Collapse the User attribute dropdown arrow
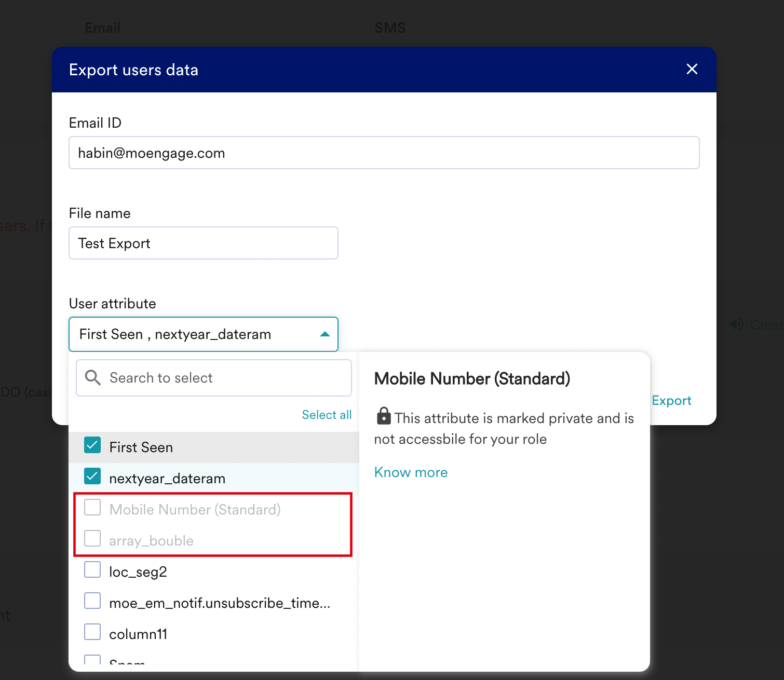The height and width of the screenshot is (680, 784). pyautogui.click(x=325, y=334)
